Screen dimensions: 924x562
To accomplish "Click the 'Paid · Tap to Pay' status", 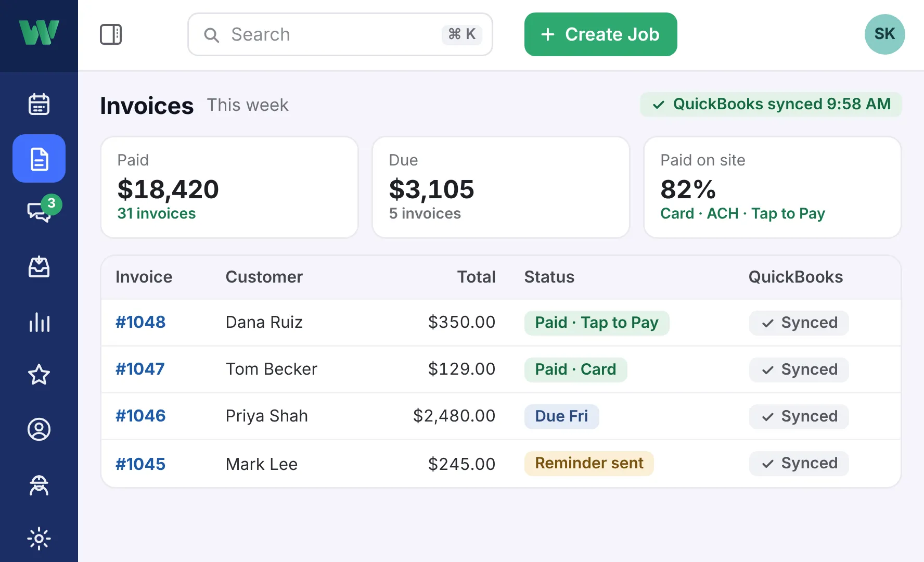I will pos(597,323).
